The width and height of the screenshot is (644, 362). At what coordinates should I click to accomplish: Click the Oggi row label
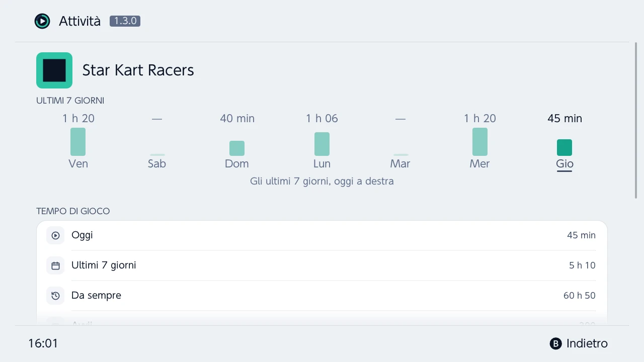[x=82, y=235]
